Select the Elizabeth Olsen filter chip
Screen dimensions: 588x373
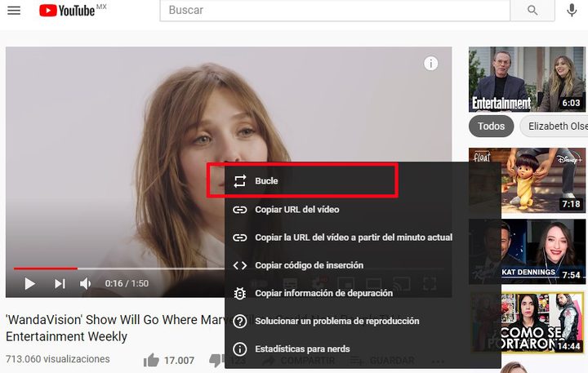pos(555,127)
